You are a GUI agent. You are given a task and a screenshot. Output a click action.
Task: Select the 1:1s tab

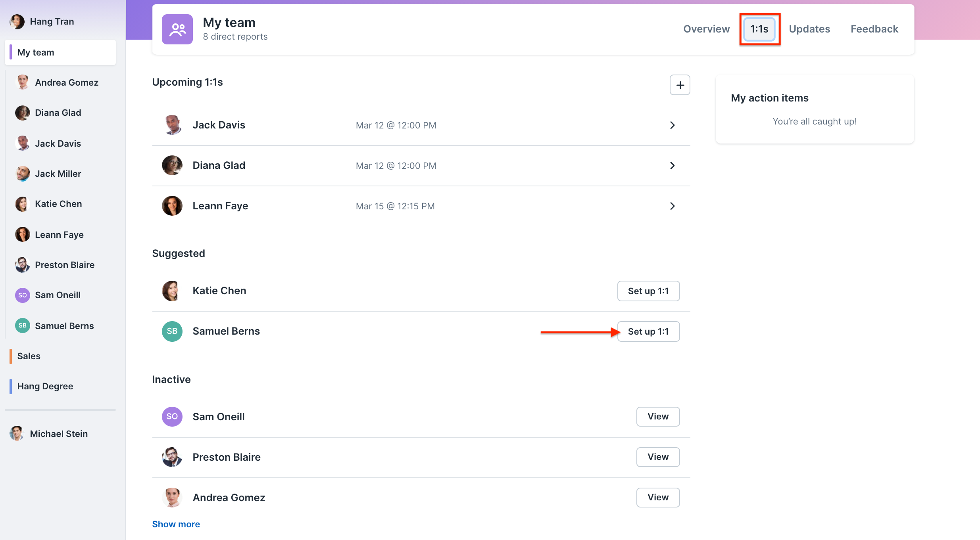coord(759,29)
